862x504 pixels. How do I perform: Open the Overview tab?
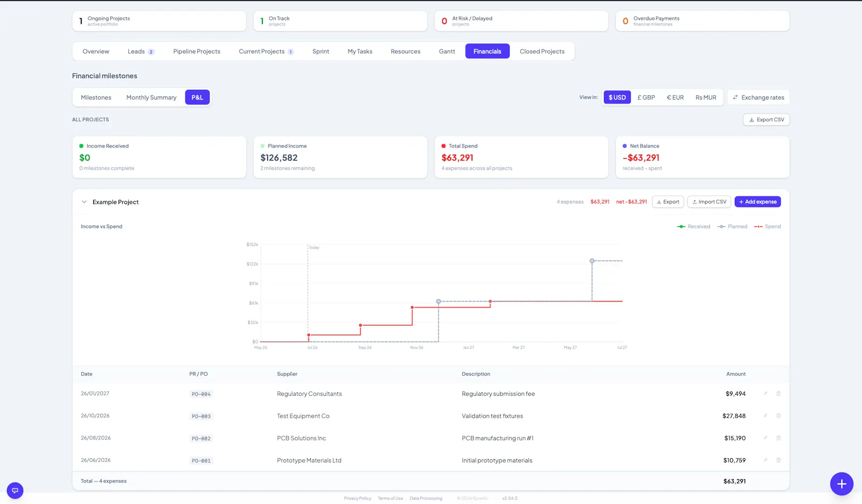[x=96, y=52]
